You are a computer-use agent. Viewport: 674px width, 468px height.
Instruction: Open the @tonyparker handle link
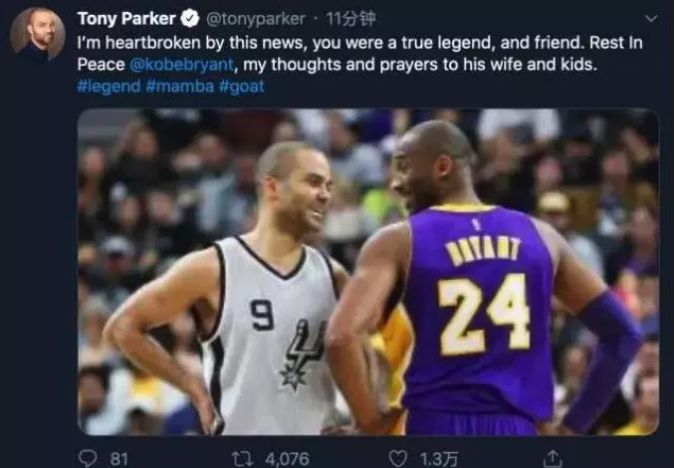(x=256, y=19)
